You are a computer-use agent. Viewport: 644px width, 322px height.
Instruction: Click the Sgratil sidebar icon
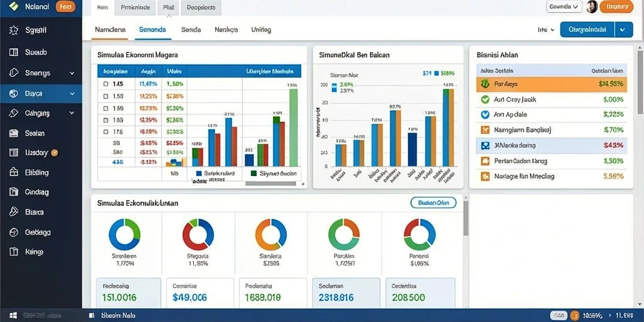coord(14,30)
